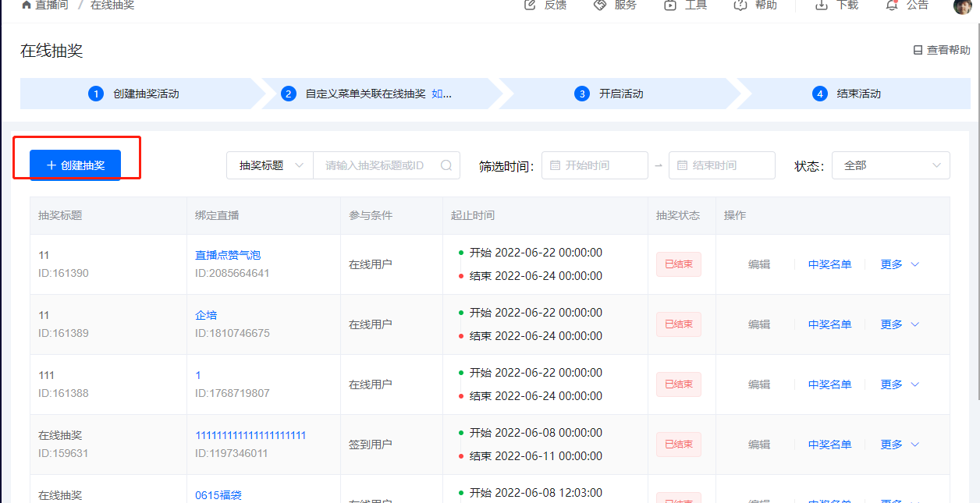980x503 pixels.
Task: Click 已结束 status for ID:161388
Action: [679, 384]
